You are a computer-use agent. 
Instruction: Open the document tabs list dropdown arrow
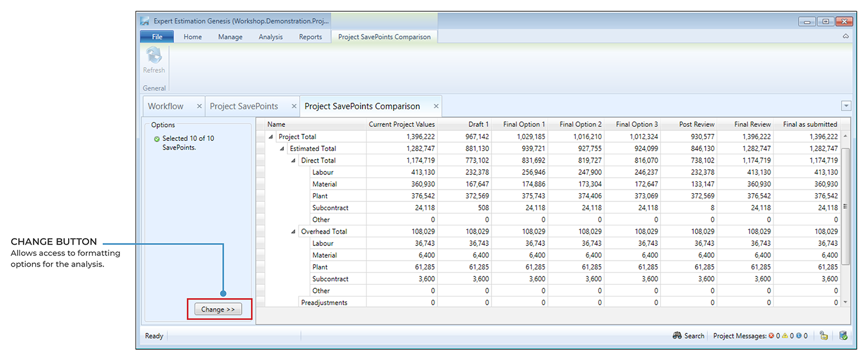[x=846, y=106]
